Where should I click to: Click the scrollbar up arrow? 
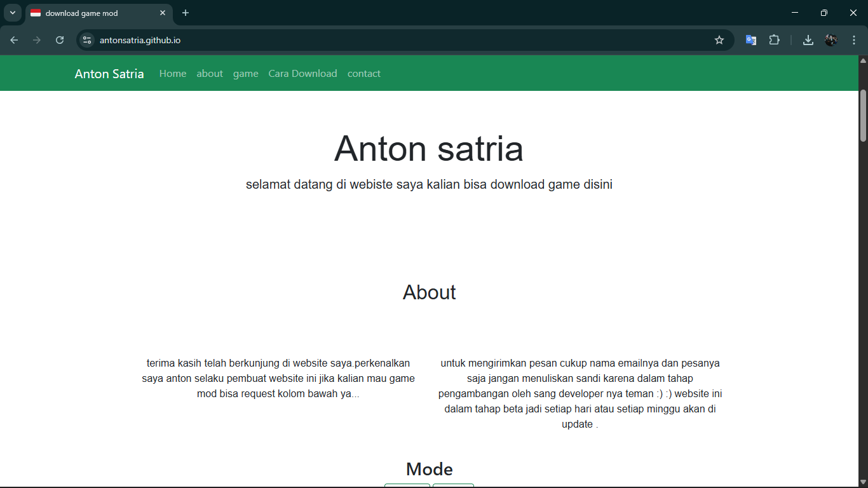click(x=863, y=60)
